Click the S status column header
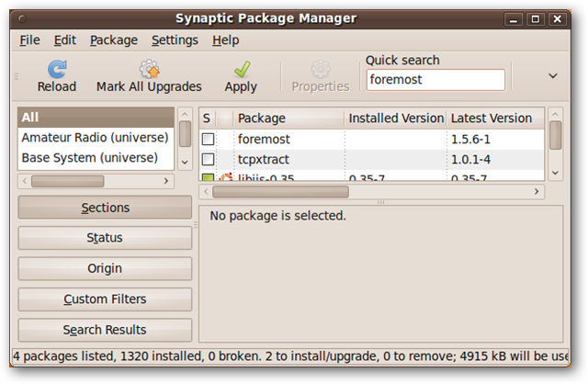 [206, 119]
